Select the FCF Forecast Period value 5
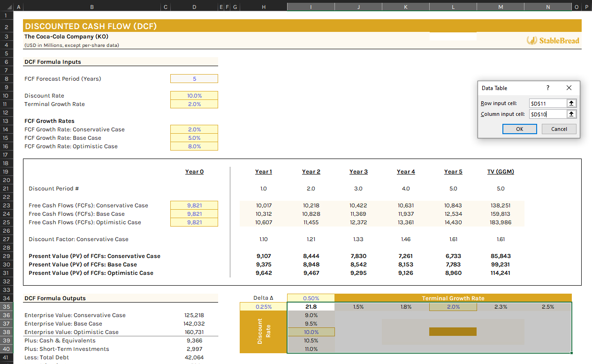 [x=194, y=78]
